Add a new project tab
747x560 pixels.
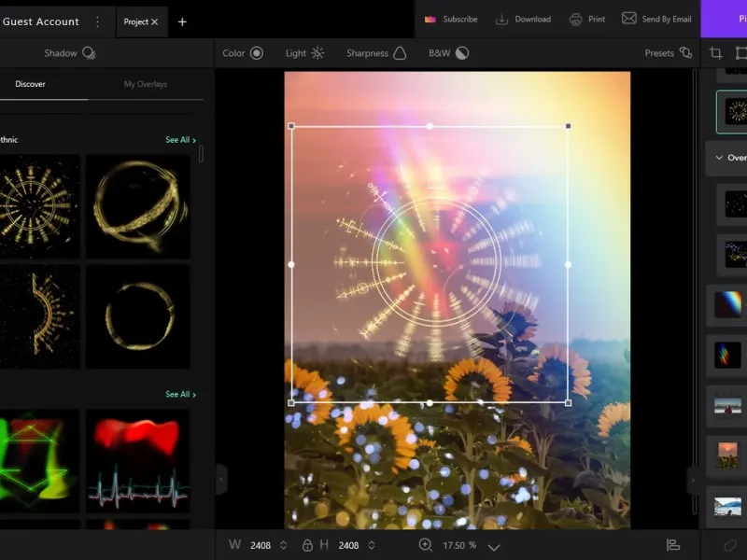point(182,21)
